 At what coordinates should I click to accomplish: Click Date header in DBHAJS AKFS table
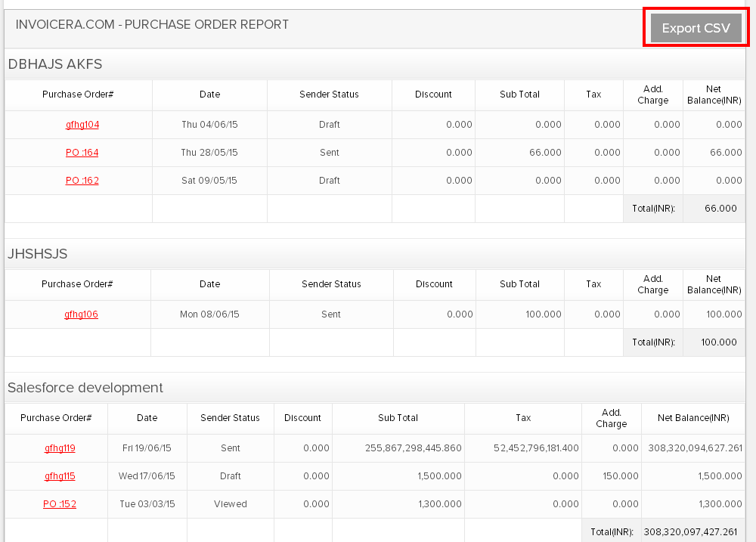[x=209, y=94]
